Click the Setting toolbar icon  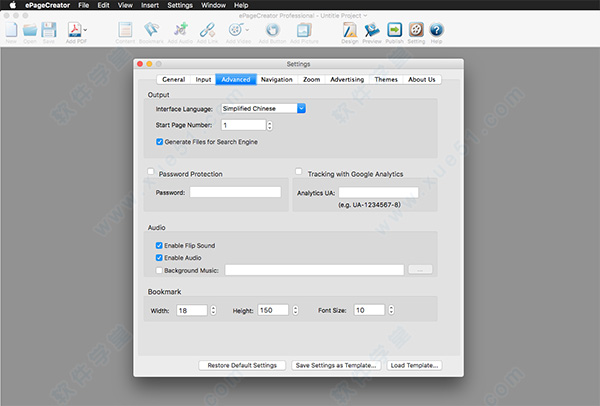click(x=416, y=30)
